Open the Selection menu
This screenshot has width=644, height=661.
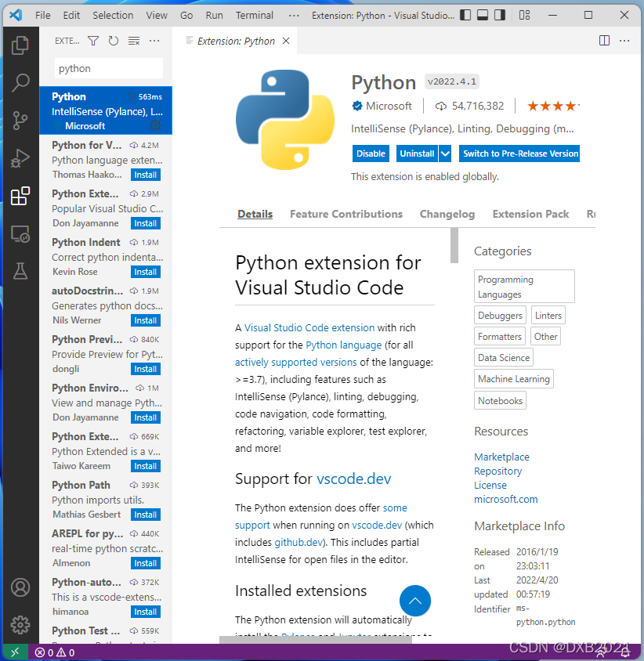coord(113,16)
